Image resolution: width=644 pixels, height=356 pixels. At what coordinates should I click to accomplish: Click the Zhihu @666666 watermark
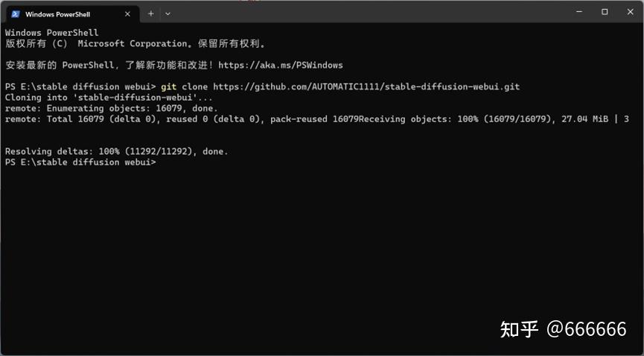pos(563,329)
